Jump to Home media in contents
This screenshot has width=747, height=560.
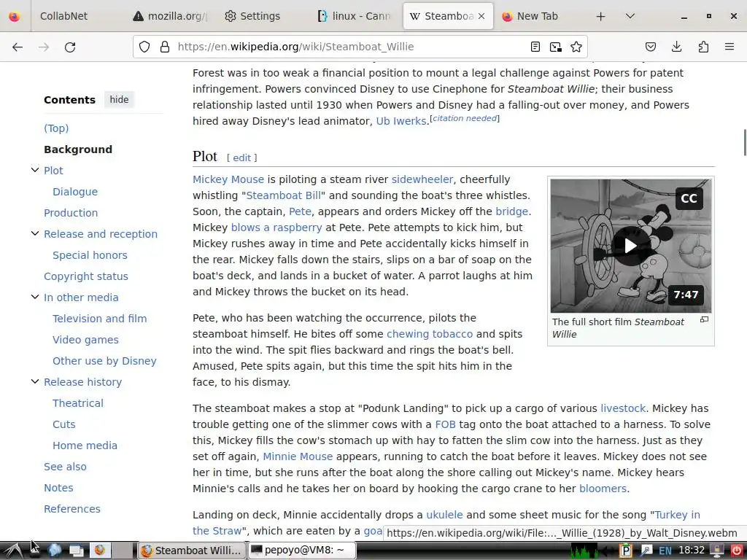(85, 446)
